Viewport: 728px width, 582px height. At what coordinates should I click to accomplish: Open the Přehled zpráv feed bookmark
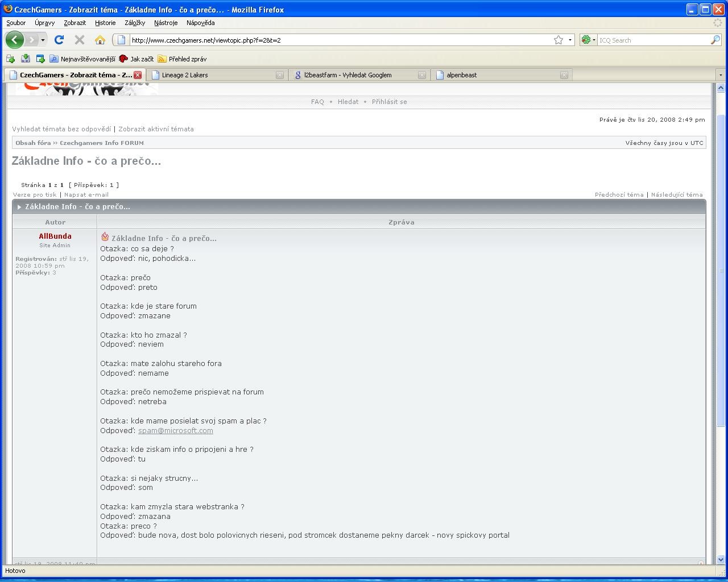pos(182,59)
